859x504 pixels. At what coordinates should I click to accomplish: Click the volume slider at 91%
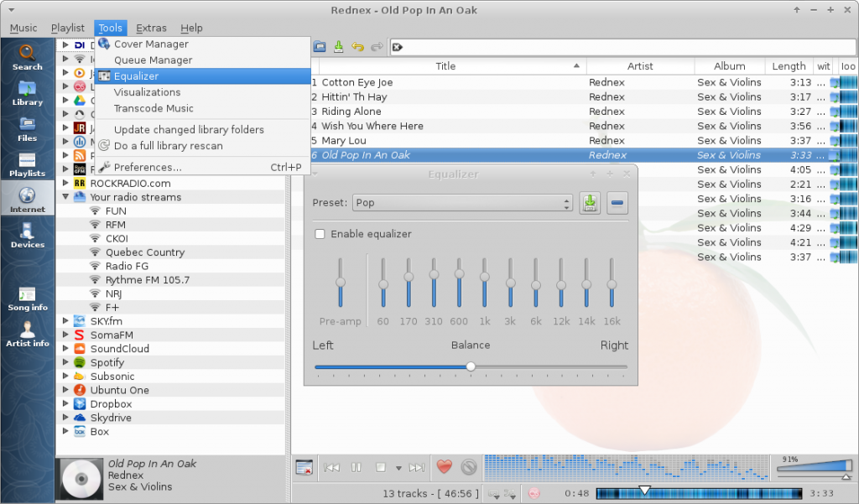814,466
